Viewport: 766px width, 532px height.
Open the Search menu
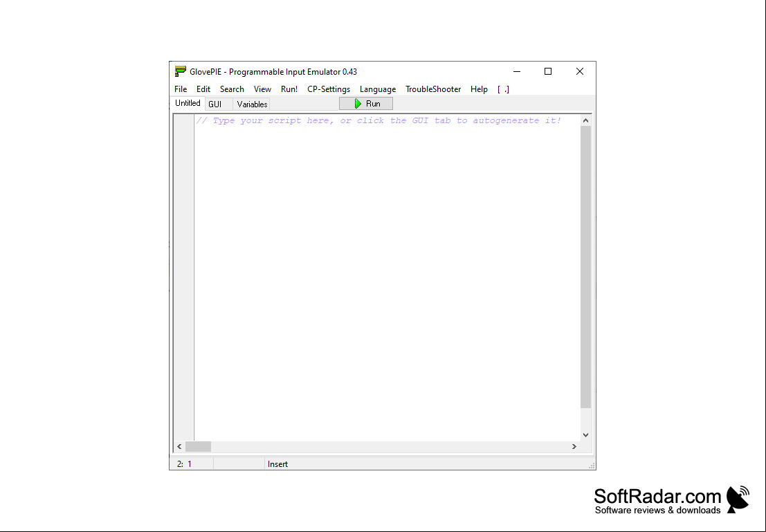[232, 89]
